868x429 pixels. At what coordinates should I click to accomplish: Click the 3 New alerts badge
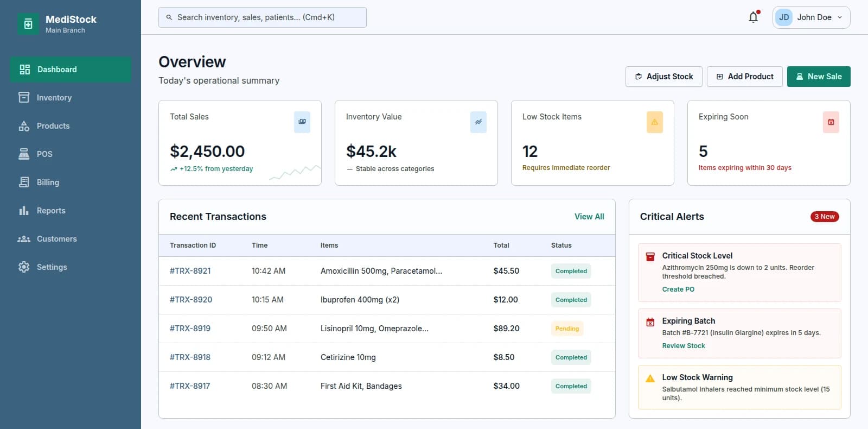click(x=825, y=217)
